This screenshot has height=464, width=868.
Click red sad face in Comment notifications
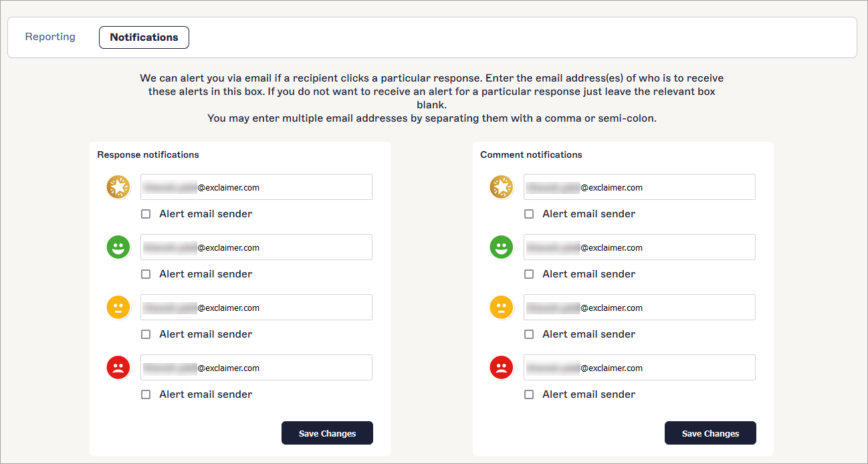tap(501, 368)
